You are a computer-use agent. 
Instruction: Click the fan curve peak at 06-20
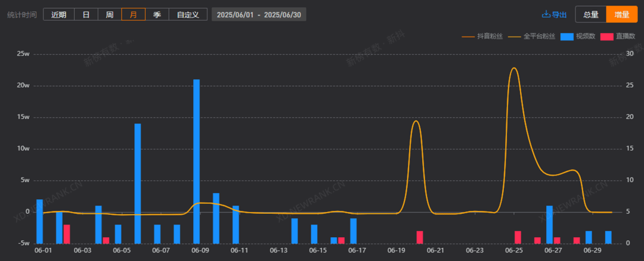(416, 121)
